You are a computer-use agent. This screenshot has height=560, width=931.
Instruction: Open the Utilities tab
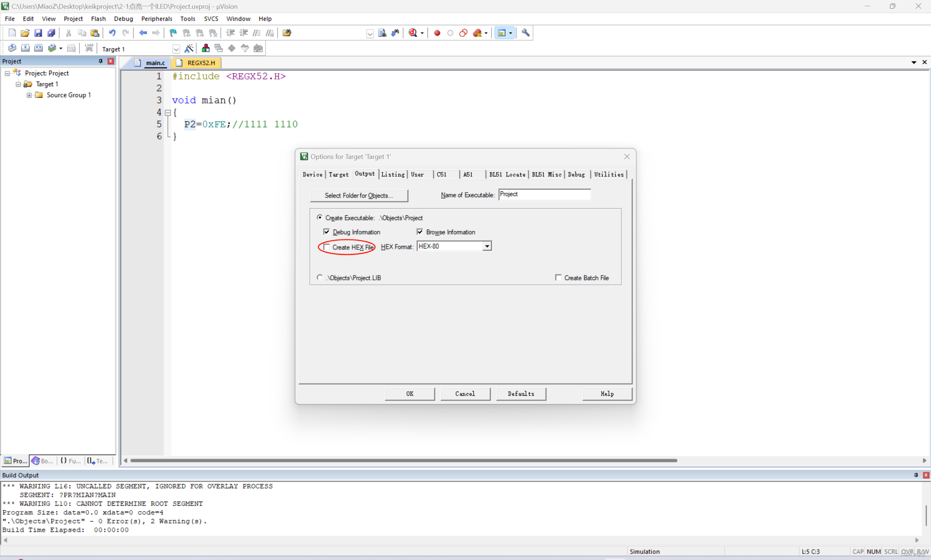(x=609, y=174)
